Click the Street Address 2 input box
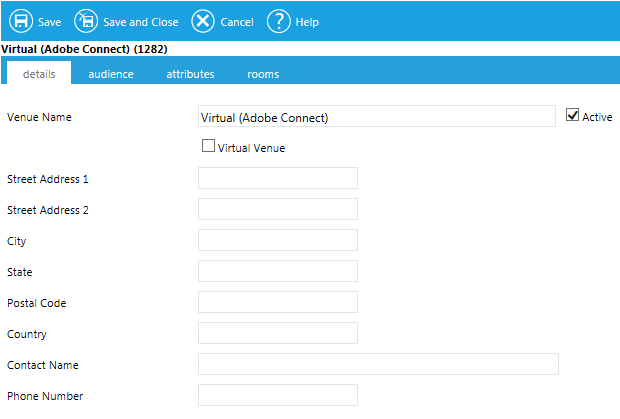 tap(277, 209)
